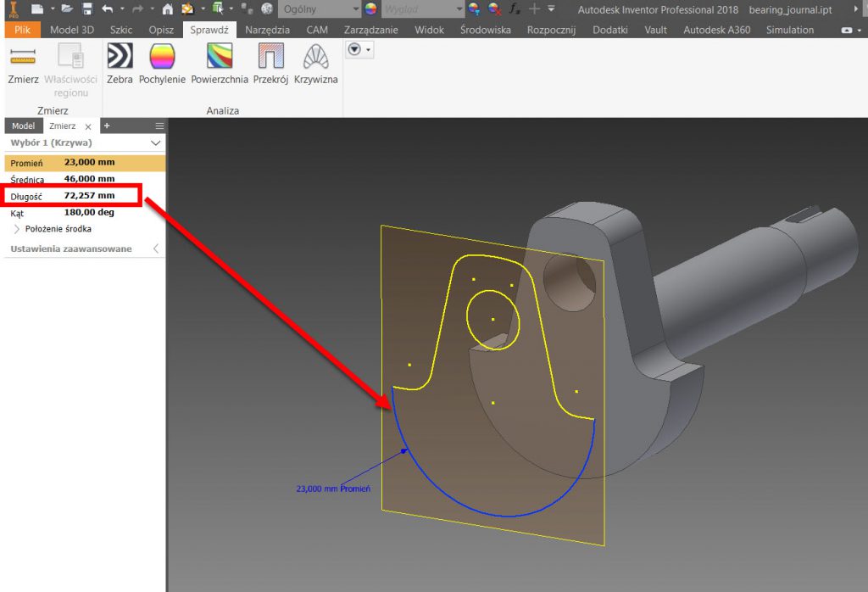Expand Ustawienia zaawansowane section
This screenshot has height=592, width=868.
point(155,249)
